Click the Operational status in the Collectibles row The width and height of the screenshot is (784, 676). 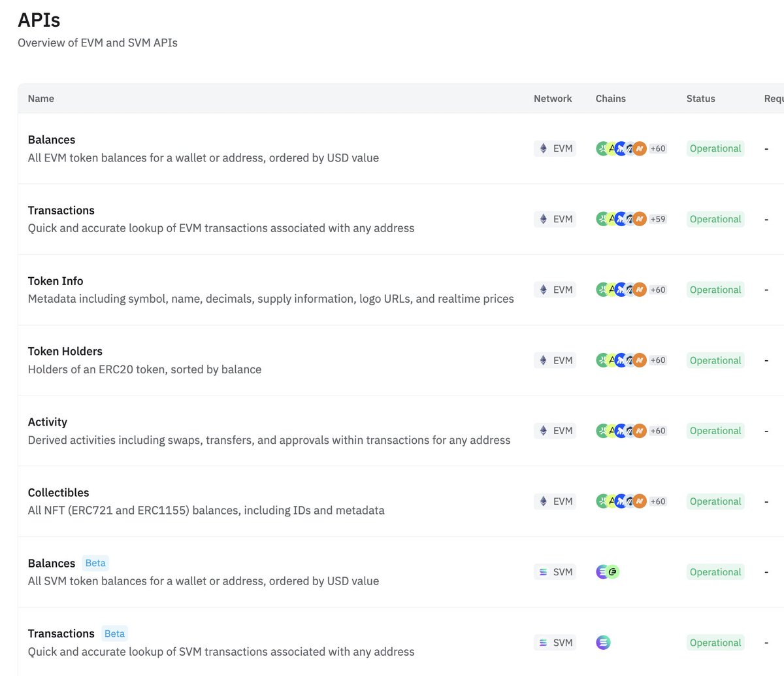(x=715, y=501)
